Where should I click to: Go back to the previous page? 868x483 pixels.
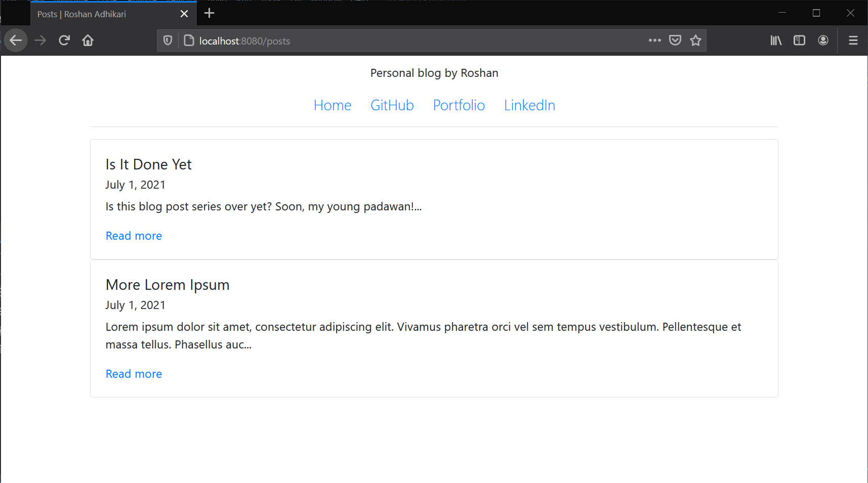tap(16, 40)
